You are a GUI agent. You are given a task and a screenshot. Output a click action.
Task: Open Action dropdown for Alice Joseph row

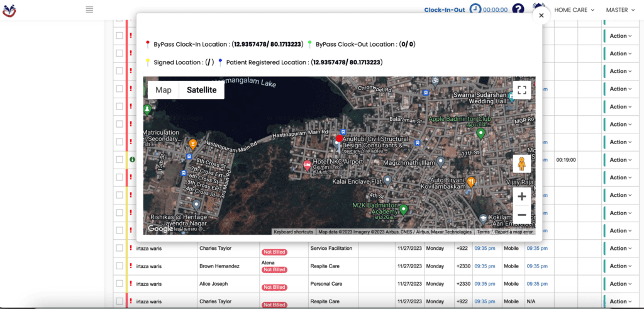click(620, 284)
